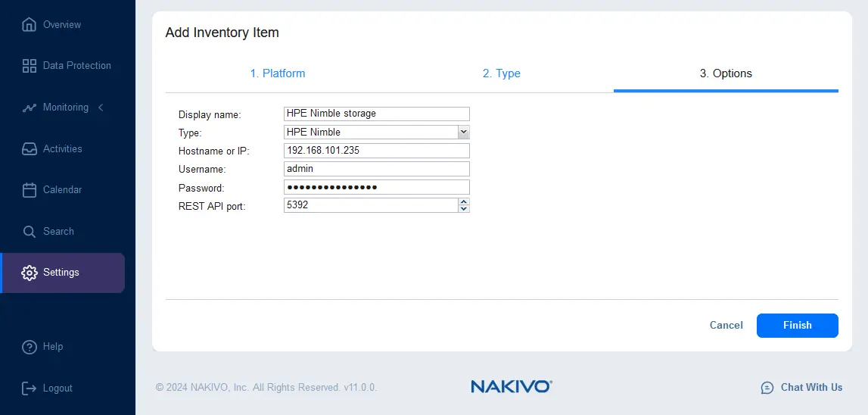Click the Calendar icon in sidebar
868x415 pixels.
pyautogui.click(x=30, y=190)
